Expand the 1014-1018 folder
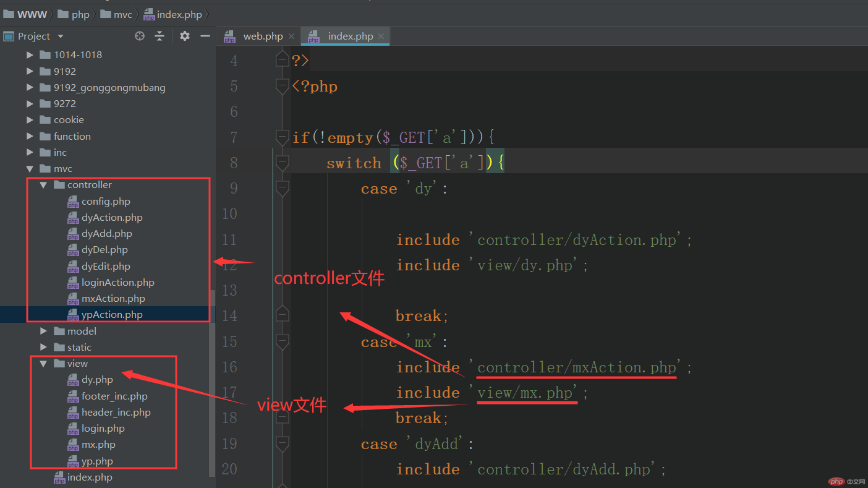The width and height of the screenshot is (868, 488). pyautogui.click(x=30, y=55)
